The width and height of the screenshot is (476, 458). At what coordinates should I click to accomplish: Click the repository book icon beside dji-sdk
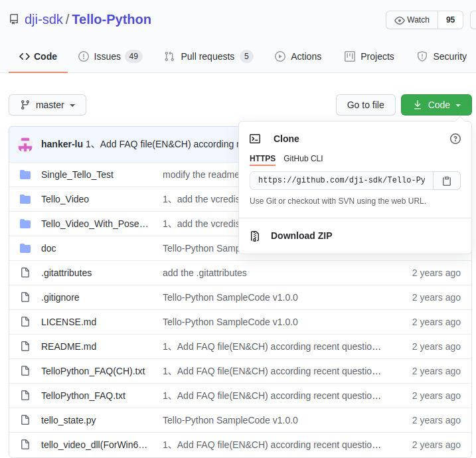tap(14, 19)
